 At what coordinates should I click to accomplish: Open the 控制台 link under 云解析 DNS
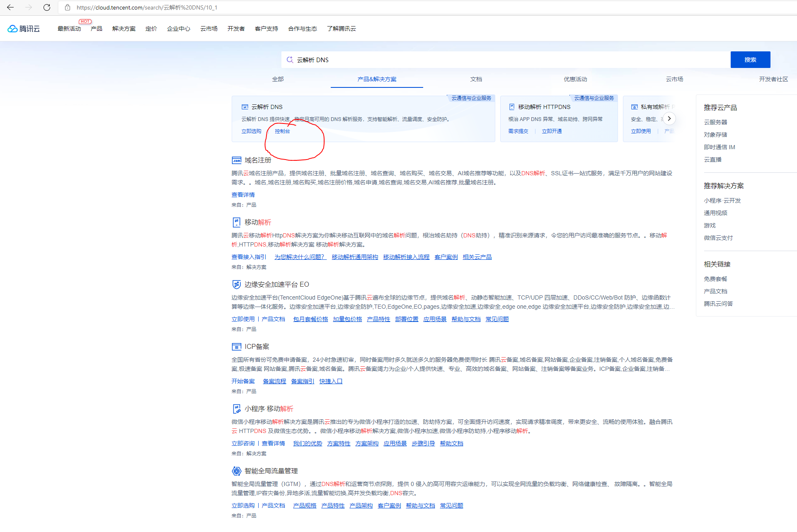click(282, 131)
